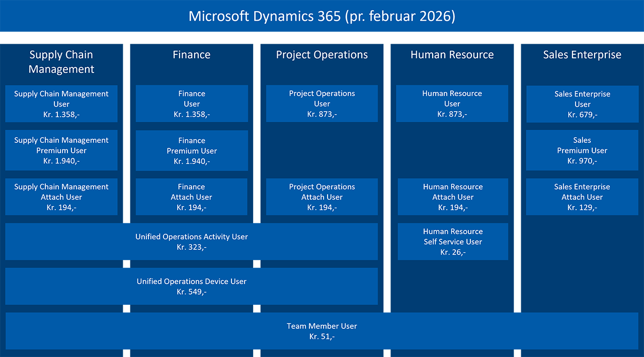
Task: Open the Sales Premium User tile
Action: tap(582, 150)
